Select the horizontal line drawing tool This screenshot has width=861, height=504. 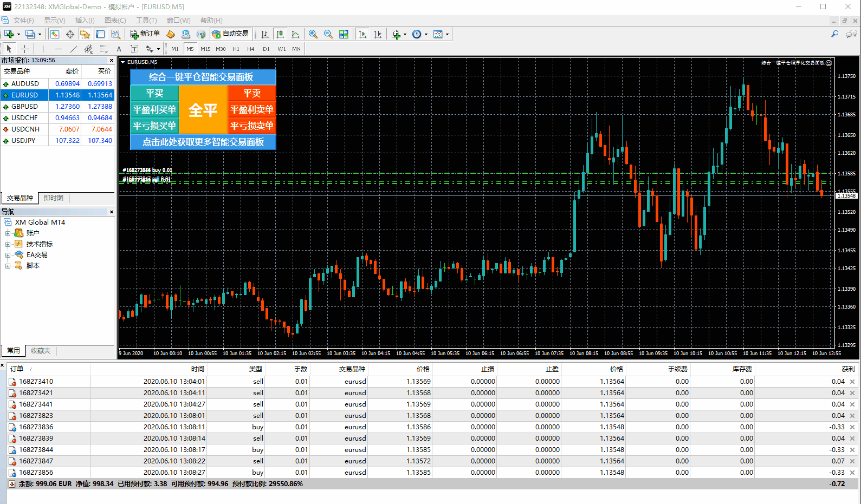59,49
